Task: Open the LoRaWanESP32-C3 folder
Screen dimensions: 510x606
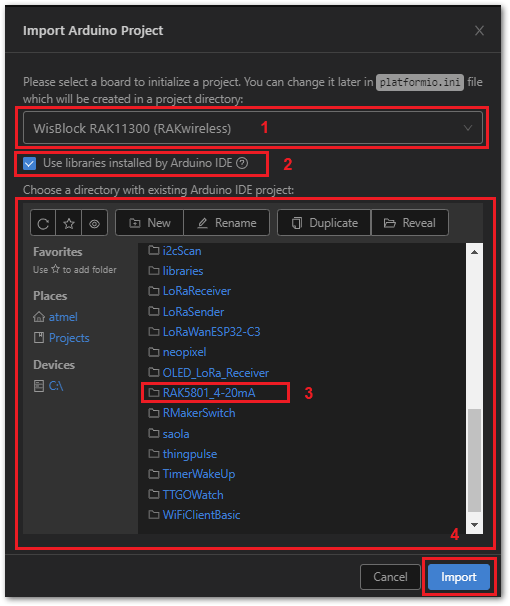Action: [x=211, y=332]
